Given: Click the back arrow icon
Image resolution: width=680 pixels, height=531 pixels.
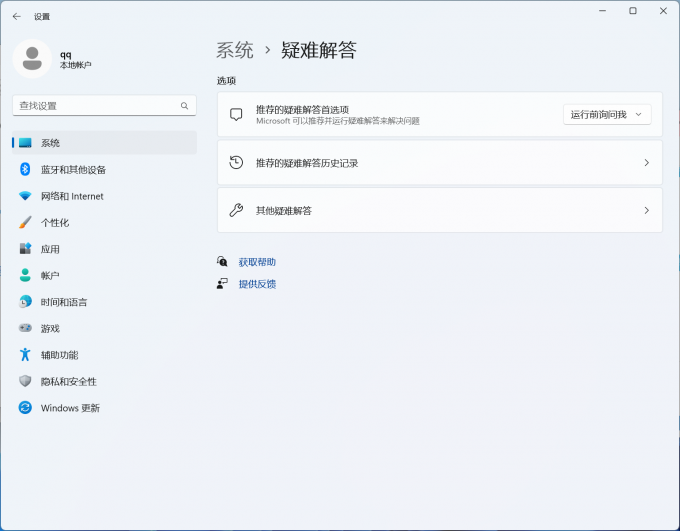Looking at the screenshot, I should [16, 16].
